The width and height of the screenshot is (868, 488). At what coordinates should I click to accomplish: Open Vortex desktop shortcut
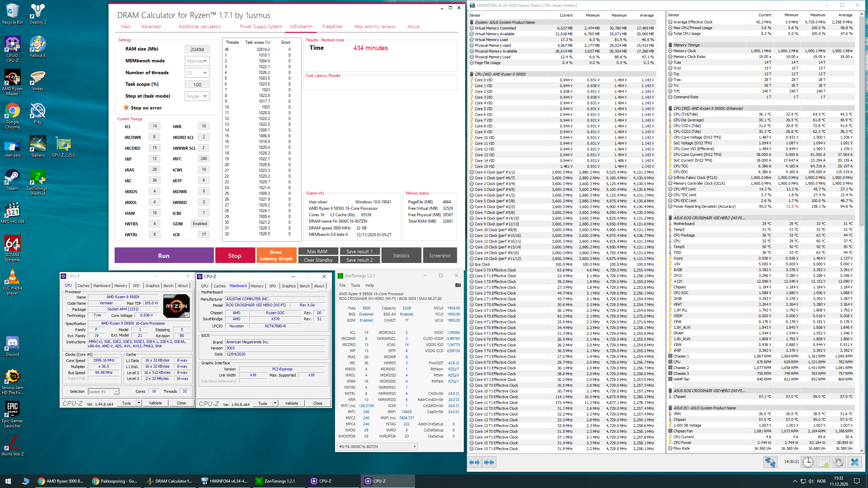tap(38, 80)
